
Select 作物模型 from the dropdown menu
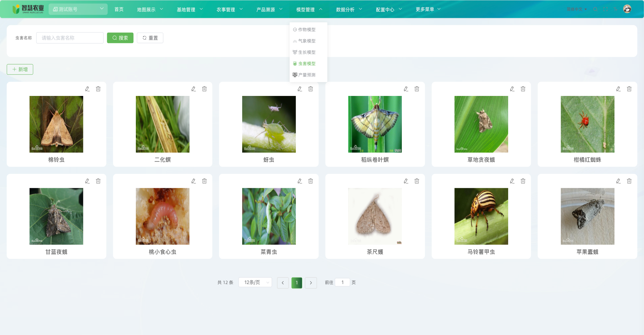coord(307,30)
